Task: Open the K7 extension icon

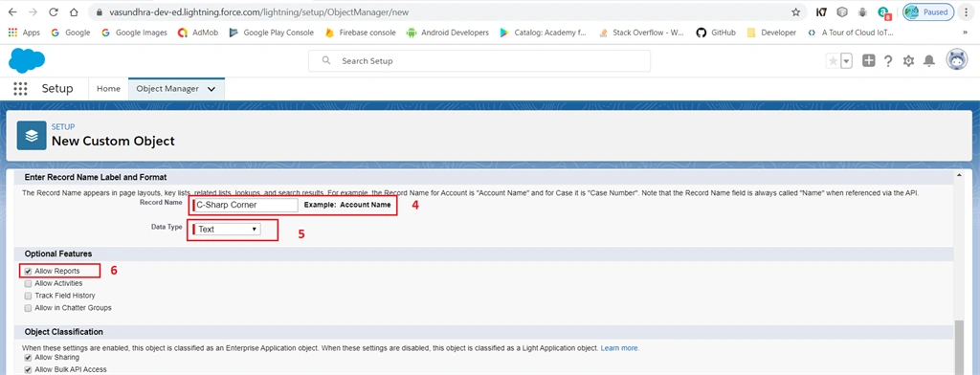Action: tap(822, 11)
